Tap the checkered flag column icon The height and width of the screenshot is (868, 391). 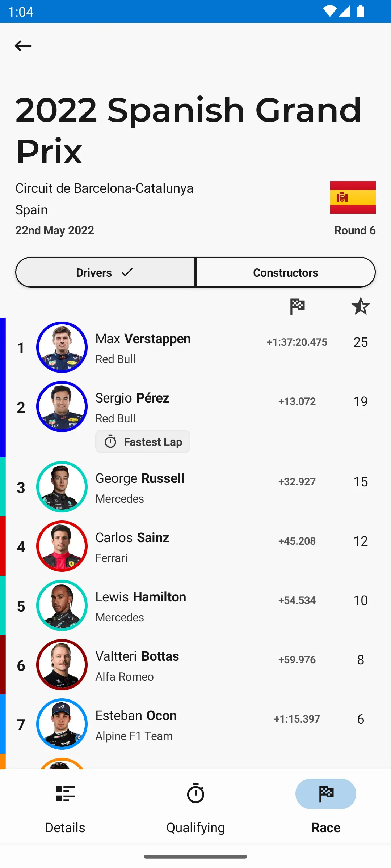click(297, 306)
